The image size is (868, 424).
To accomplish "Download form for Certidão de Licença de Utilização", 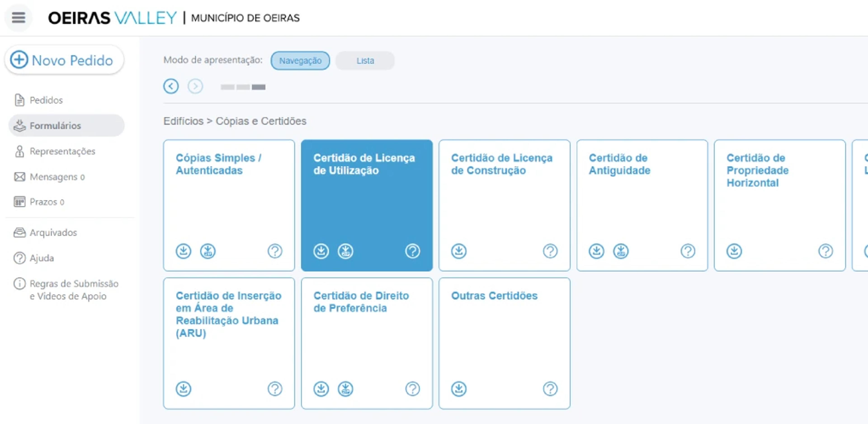I will point(321,251).
